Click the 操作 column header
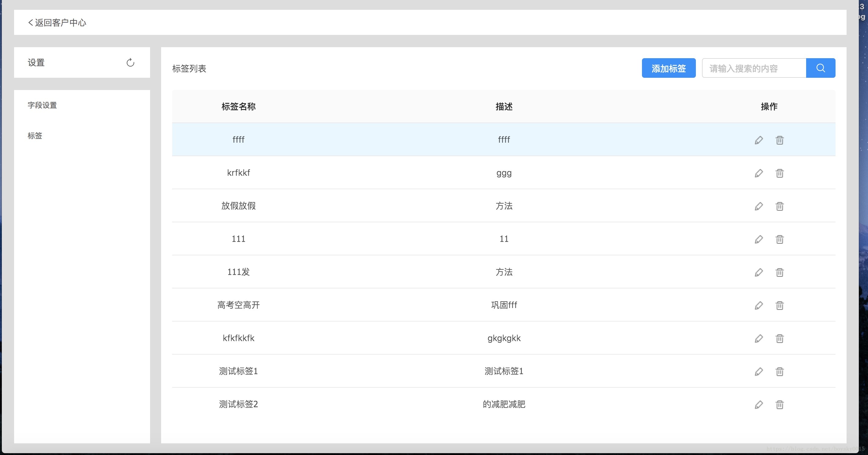 tap(769, 107)
